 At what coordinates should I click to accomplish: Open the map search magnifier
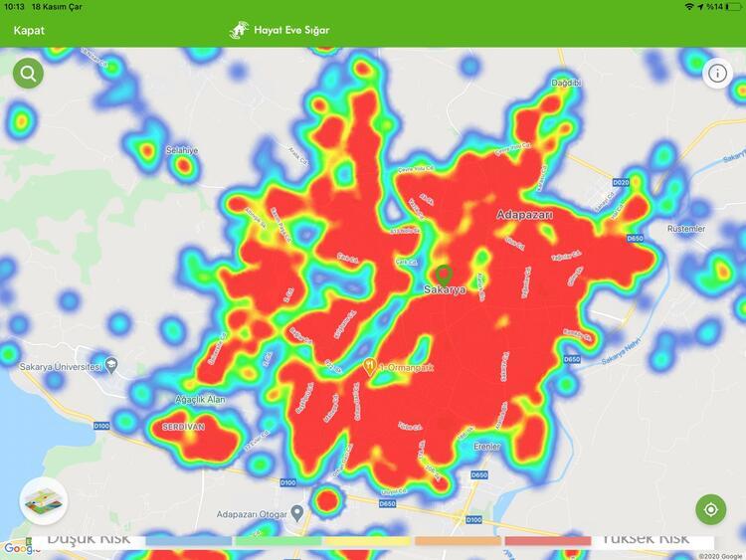(x=28, y=74)
